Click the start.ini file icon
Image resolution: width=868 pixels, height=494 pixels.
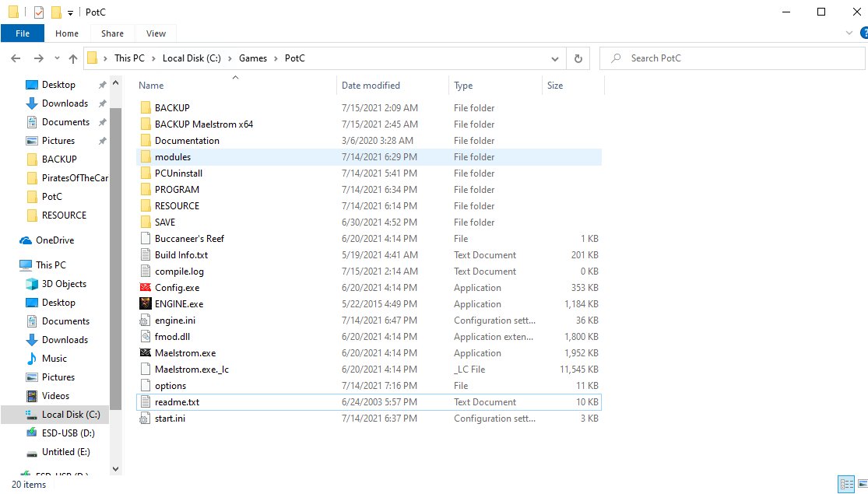[x=146, y=419]
